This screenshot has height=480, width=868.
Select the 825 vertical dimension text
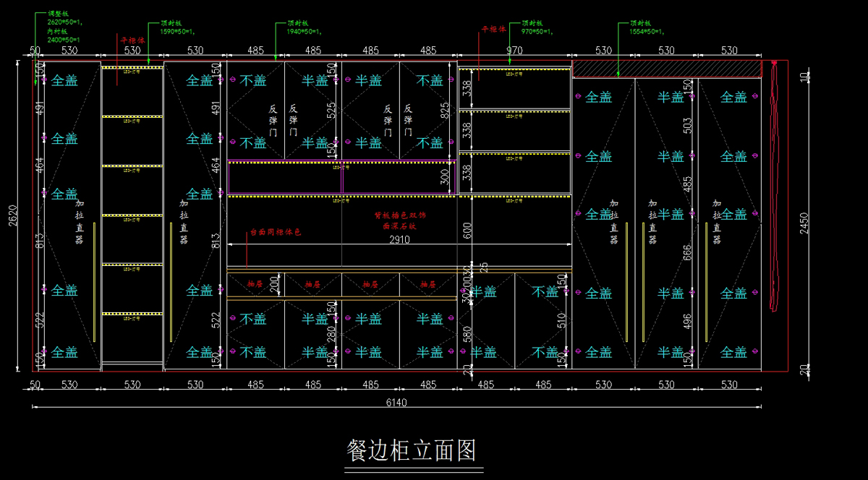coord(445,110)
